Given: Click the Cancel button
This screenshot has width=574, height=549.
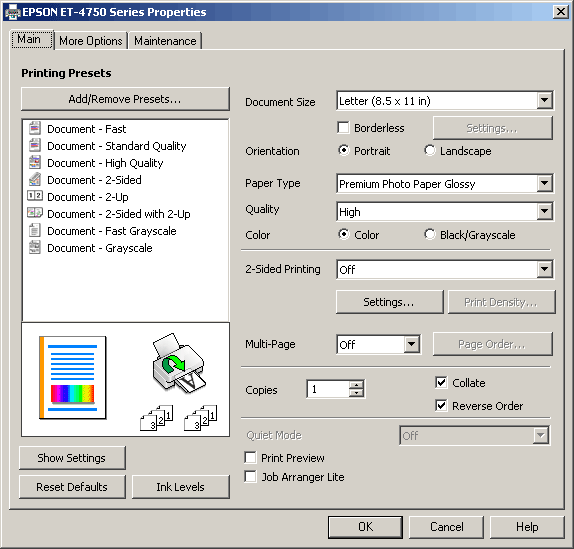Looking at the screenshot, I should click(x=446, y=527).
